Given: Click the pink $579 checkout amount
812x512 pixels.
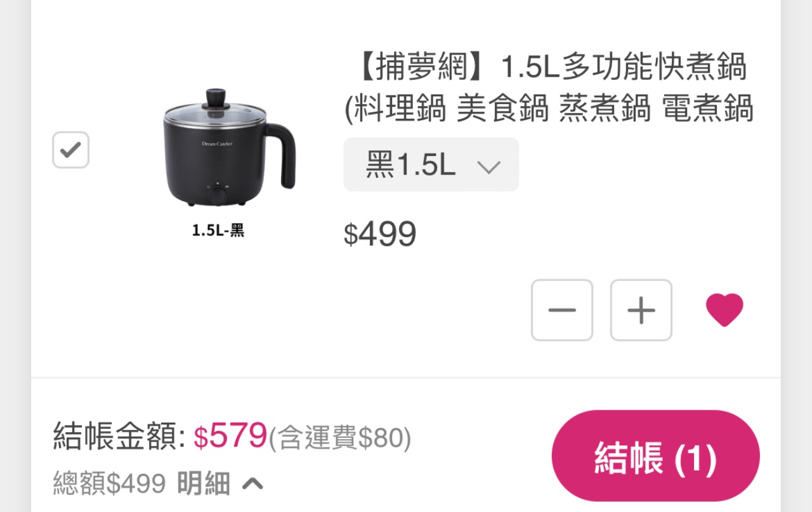Looking at the screenshot, I should [x=230, y=436].
